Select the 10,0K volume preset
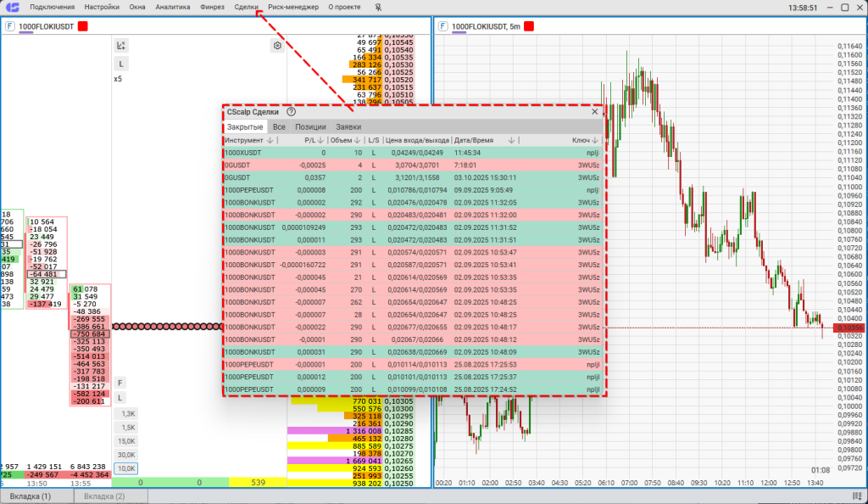Viewport: 868px width, 504px height. coord(125,468)
